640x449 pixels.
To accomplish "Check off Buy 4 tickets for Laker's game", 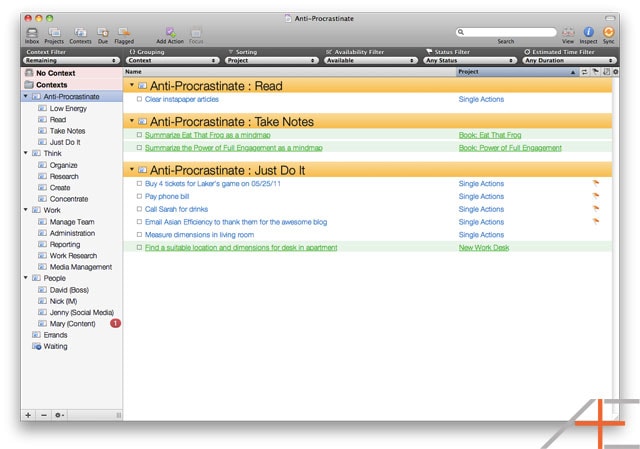I will click(139, 183).
